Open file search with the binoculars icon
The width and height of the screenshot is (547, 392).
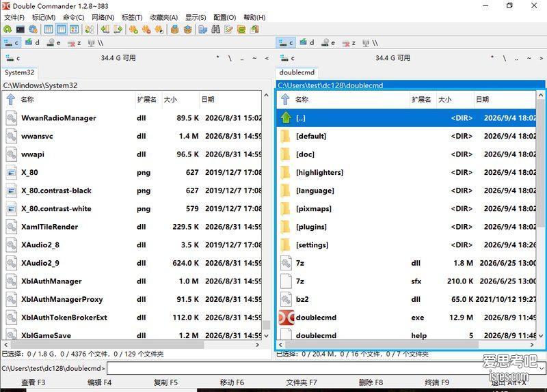click(x=215, y=29)
